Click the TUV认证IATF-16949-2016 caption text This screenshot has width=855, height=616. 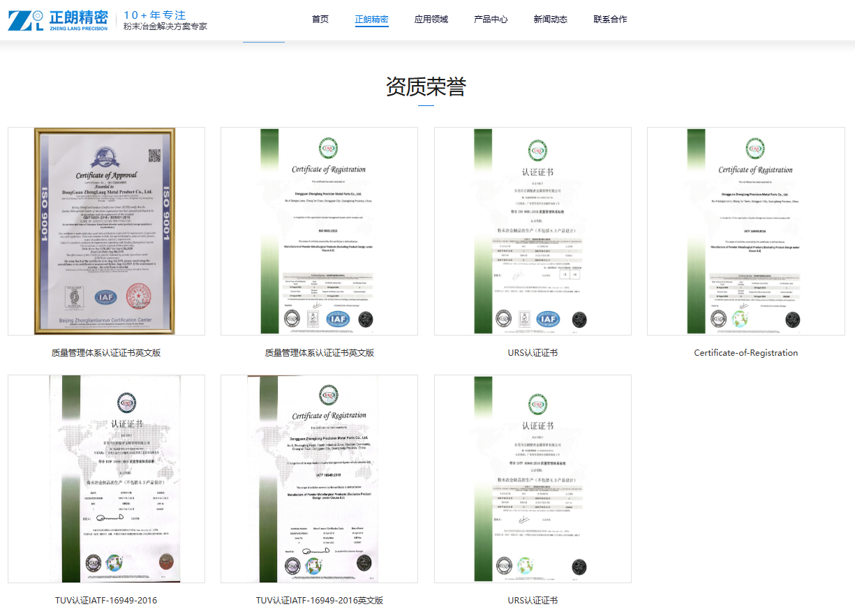point(106,601)
